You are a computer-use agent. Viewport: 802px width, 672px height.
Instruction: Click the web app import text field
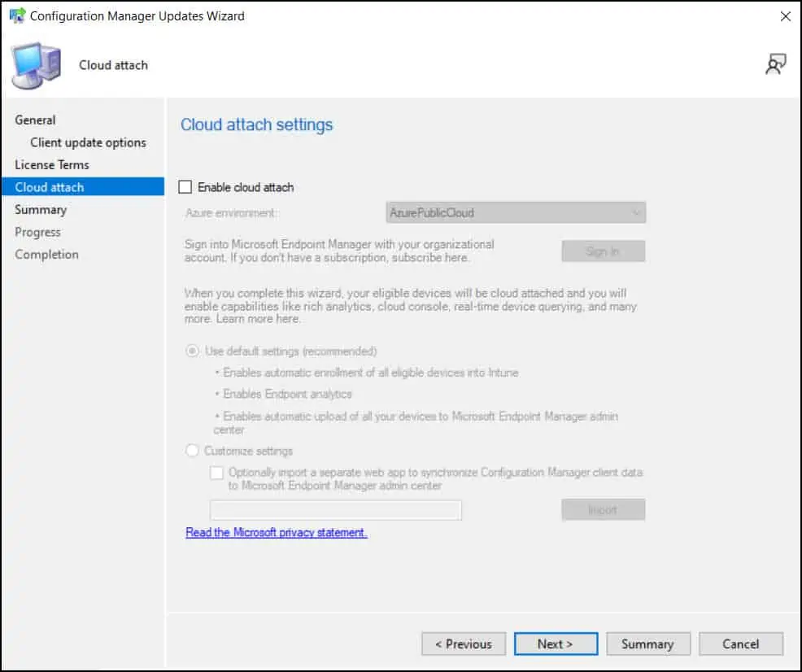click(336, 510)
